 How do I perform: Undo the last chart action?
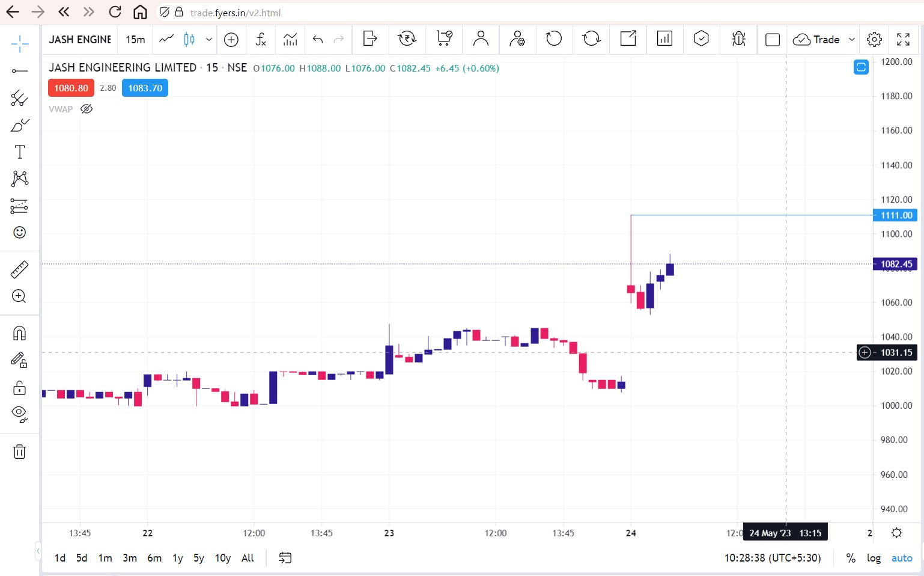(318, 40)
